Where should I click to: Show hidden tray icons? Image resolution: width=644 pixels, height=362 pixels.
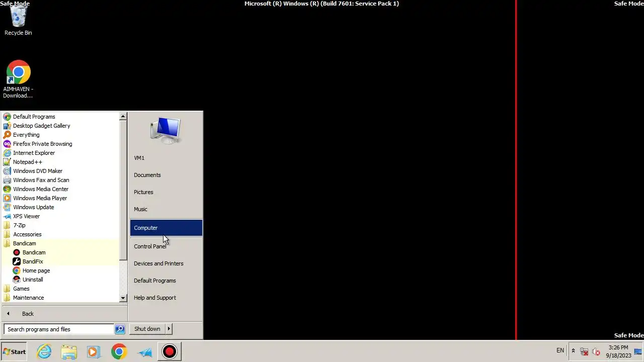(x=573, y=351)
